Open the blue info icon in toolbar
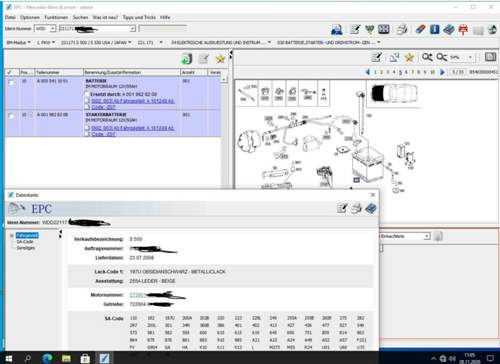Viewport: 500px width, 364px height. [x=434, y=29]
